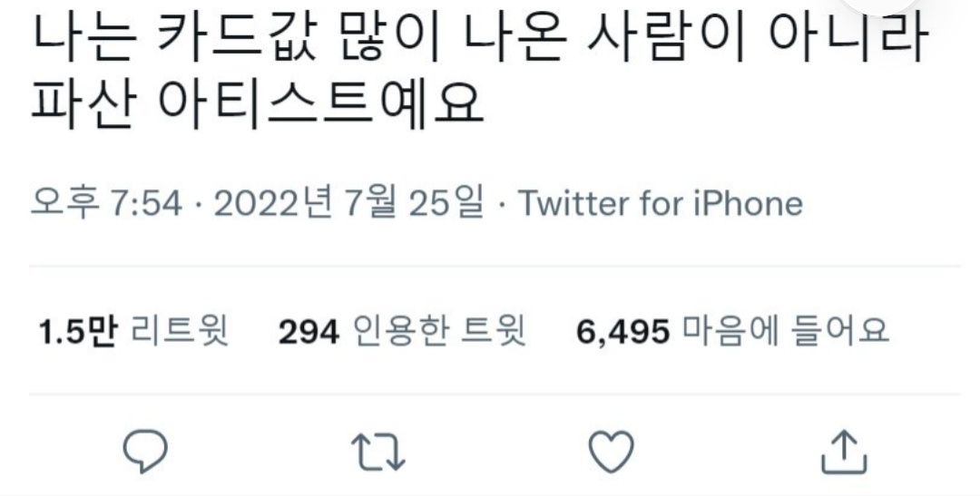Select the bold 6,495 like count
Image resolution: width=980 pixels, height=496 pixels.
point(622,333)
